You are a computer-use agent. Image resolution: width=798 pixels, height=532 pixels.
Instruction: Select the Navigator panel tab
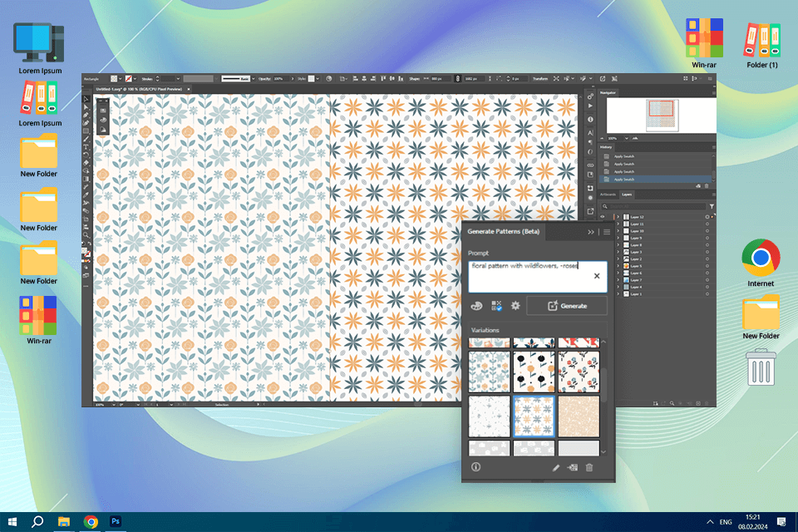tap(608, 92)
